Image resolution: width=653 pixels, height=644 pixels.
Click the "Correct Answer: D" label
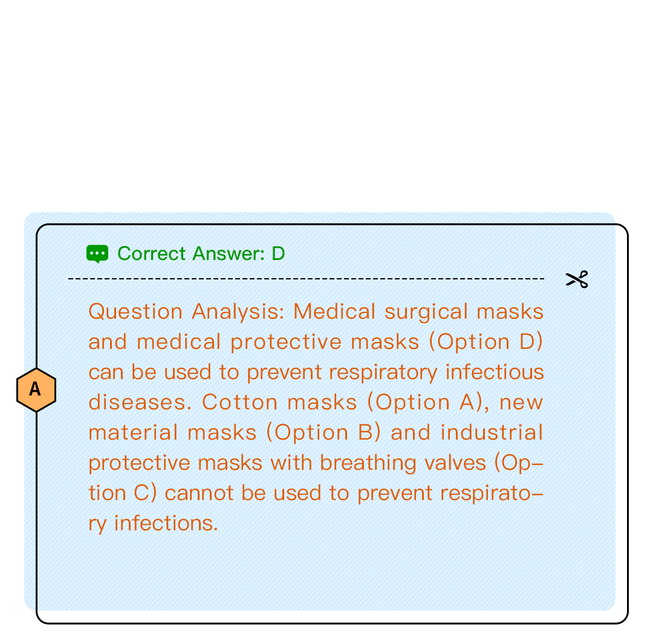[201, 254]
